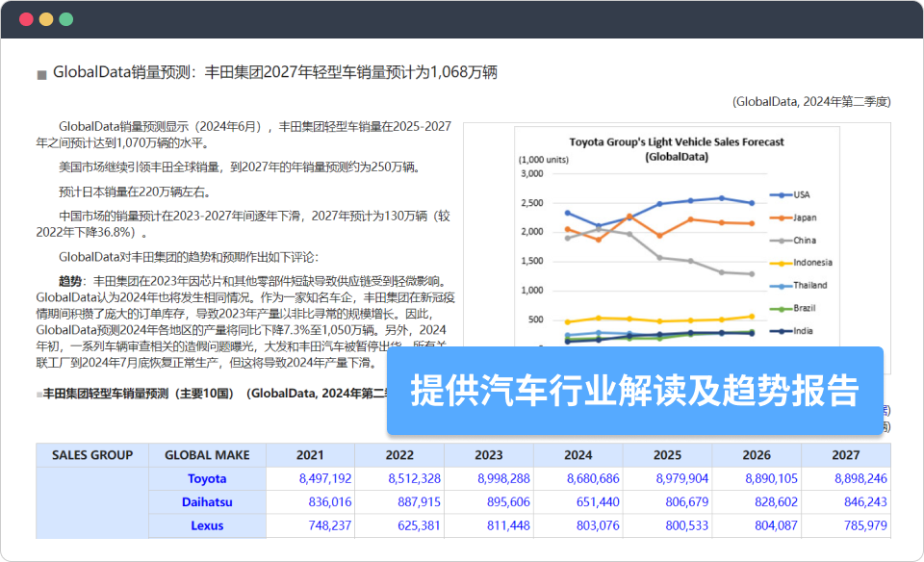The image size is (924, 562).
Task: Click the sentence 预计日本销量在220万辆左右。
Action: point(137,192)
